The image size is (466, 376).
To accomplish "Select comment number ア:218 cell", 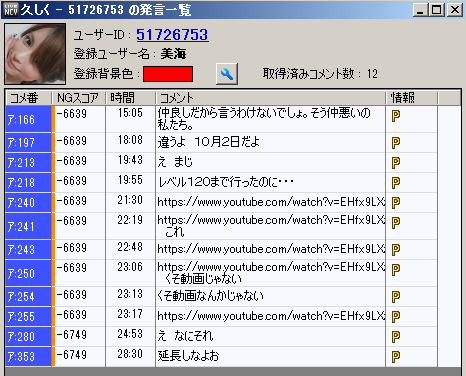I will (28, 183).
